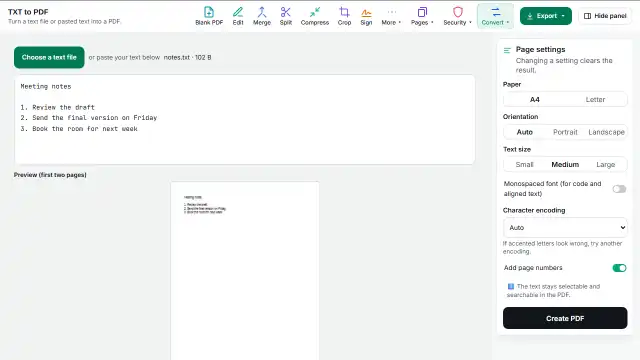Screen dimensions: 640x360
Task: Open the Character encoding dropdown
Action: (x=565, y=228)
